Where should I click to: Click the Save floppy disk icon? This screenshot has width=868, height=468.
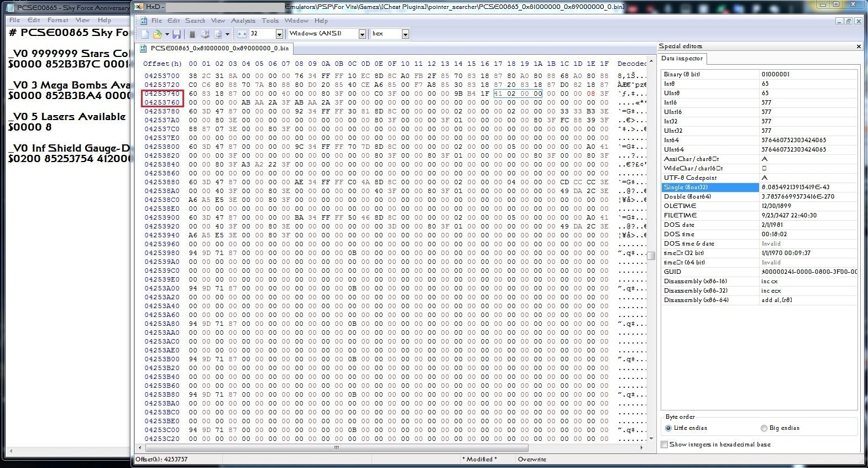tap(176, 34)
